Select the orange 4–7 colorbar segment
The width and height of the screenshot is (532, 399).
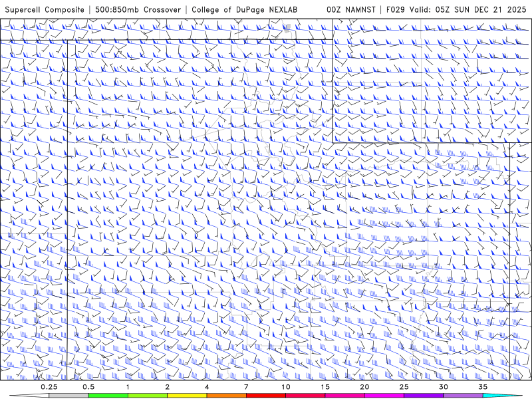[226, 396]
